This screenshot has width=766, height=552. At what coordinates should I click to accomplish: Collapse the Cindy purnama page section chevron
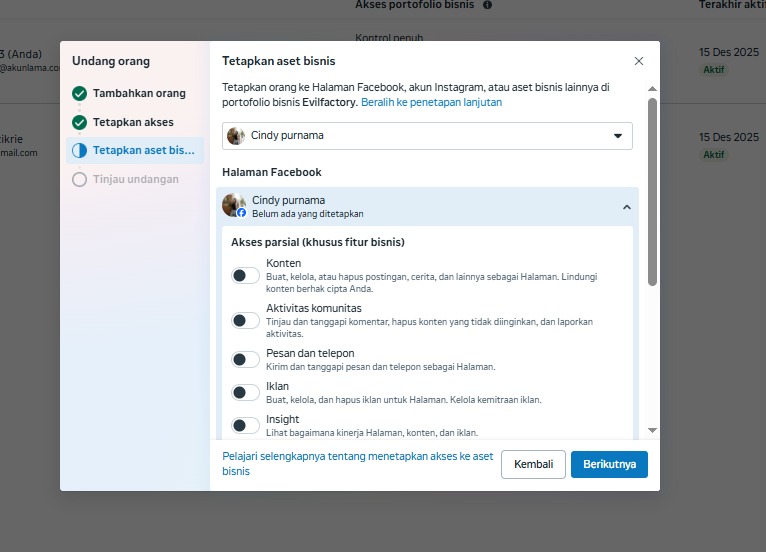pos(627,207)
